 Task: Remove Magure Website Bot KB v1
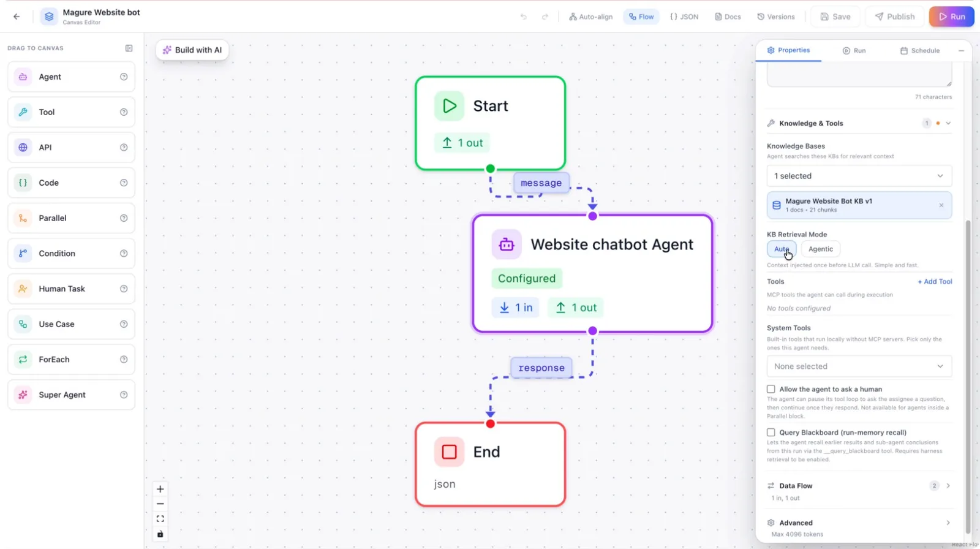point(941,205)
